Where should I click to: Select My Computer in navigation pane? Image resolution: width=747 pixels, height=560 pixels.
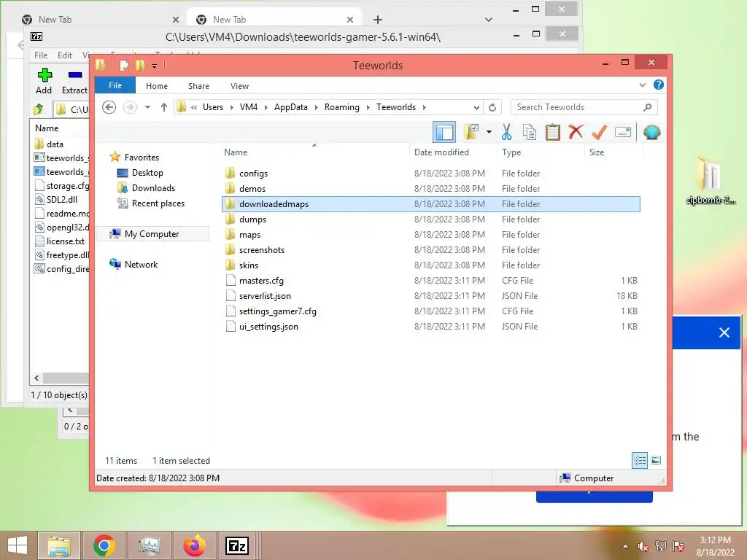(152, 234)
